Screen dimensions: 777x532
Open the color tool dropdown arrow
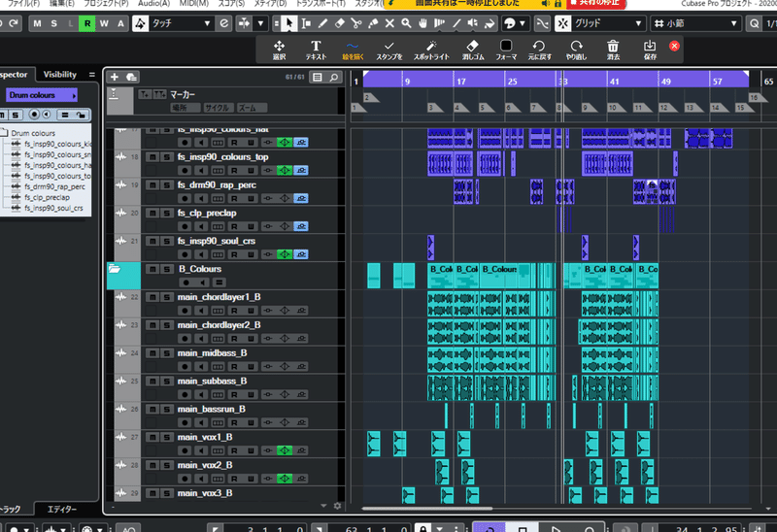523,23
